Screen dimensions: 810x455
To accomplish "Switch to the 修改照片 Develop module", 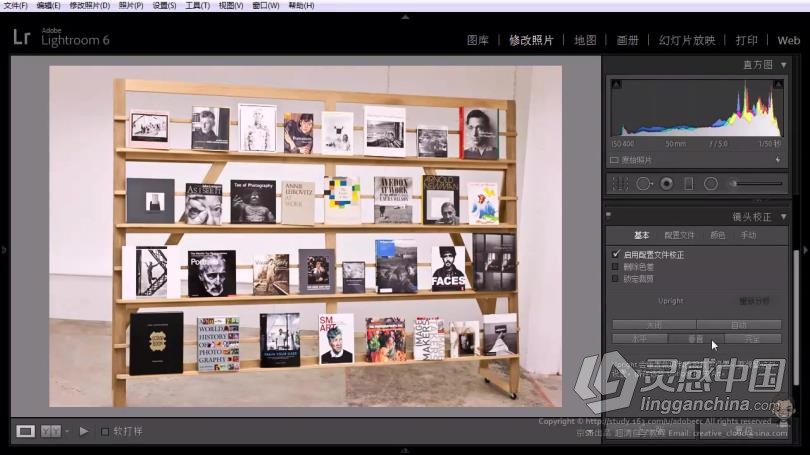I will tap(531, 40).
